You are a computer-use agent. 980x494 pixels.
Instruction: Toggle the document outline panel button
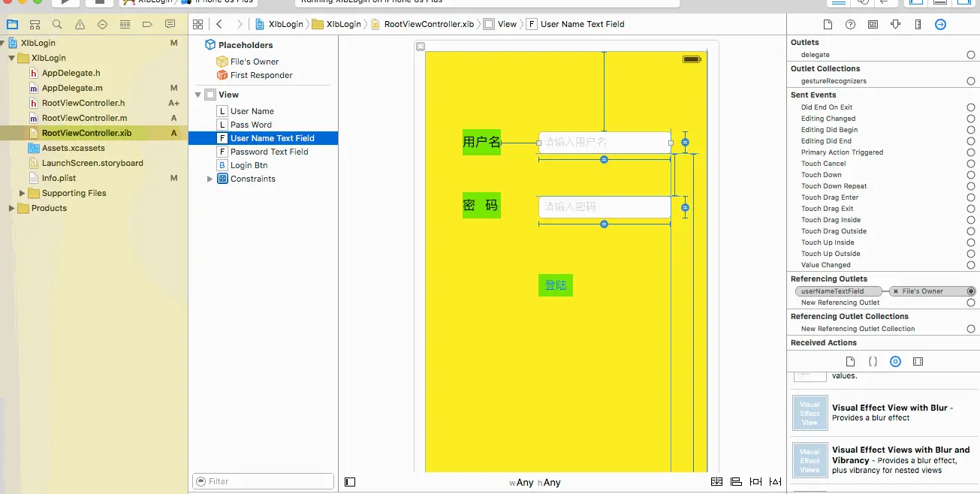pyautogui.click(x=350, y=482)
